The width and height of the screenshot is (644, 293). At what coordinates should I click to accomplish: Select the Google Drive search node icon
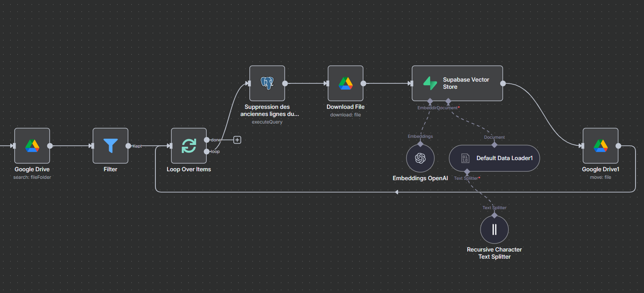pyautogui.click(x=32, y=146)
